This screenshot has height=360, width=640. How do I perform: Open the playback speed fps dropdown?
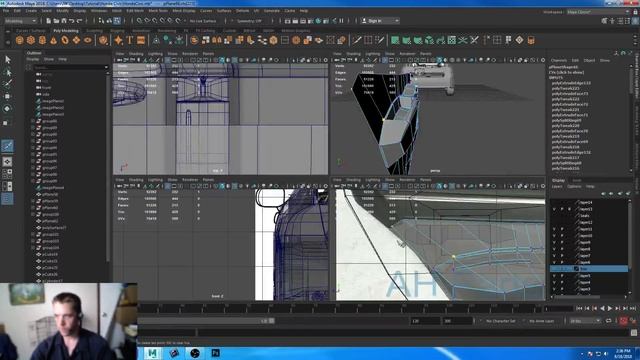pos(586,321)
